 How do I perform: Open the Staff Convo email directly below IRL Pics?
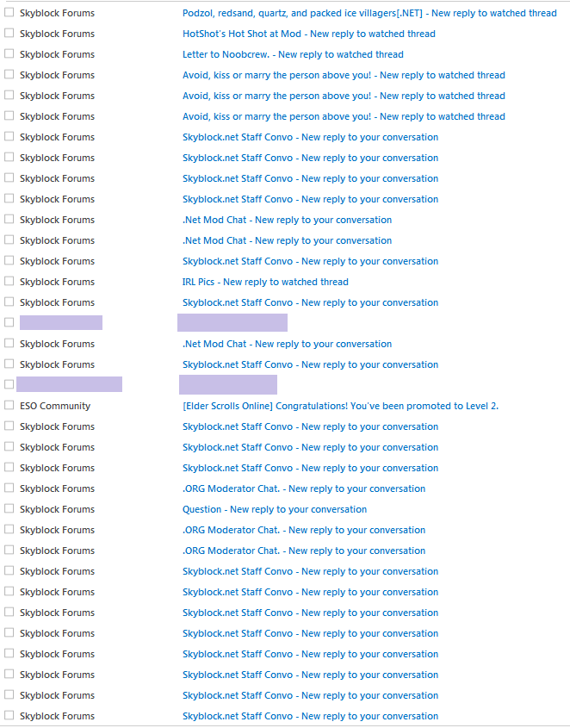click(x=310, y=302)
